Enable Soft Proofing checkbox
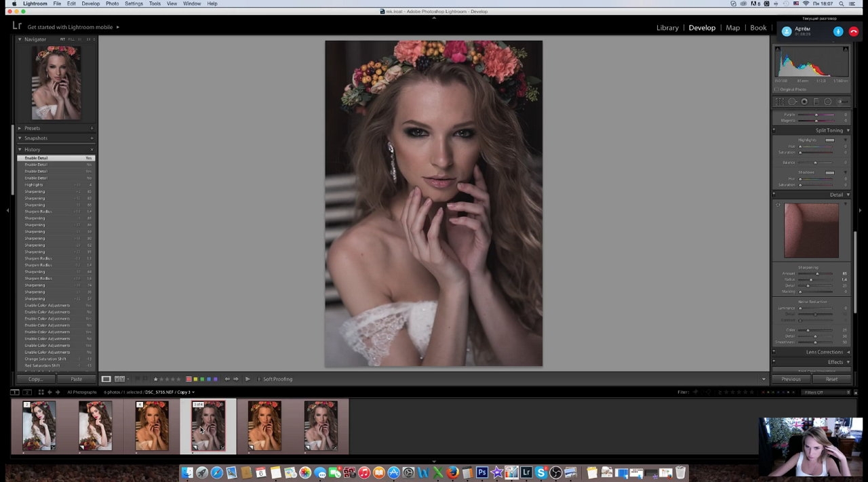 258,379
